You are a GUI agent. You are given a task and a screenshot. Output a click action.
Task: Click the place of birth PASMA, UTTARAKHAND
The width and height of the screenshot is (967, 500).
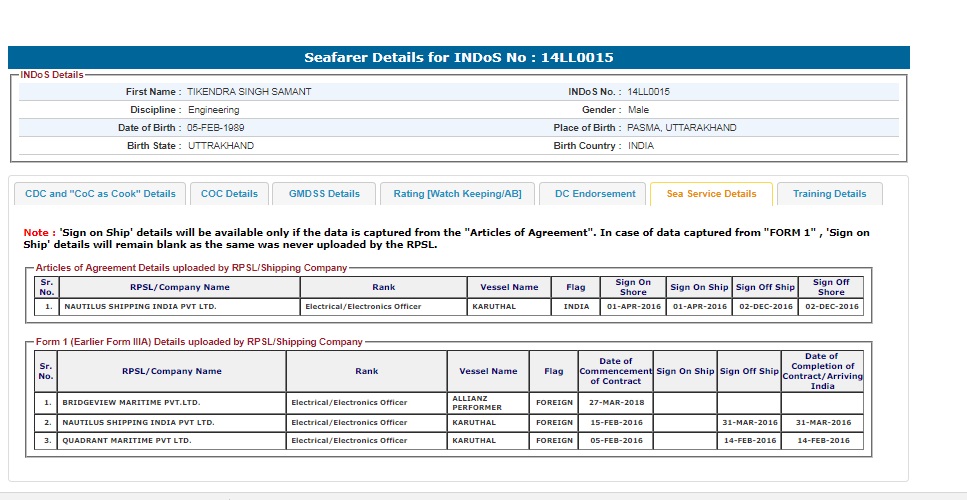click(x=681, y=128)
